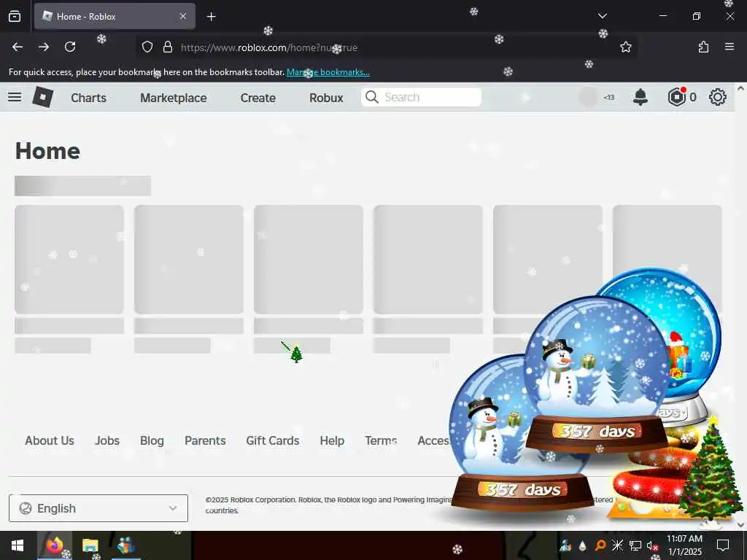The image size is (747, 560).
Task: Open Windows action center notifications
Action: 723,545
